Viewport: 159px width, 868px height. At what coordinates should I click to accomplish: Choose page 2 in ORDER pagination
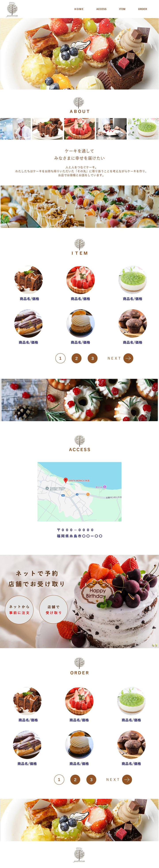coord(75,779)
